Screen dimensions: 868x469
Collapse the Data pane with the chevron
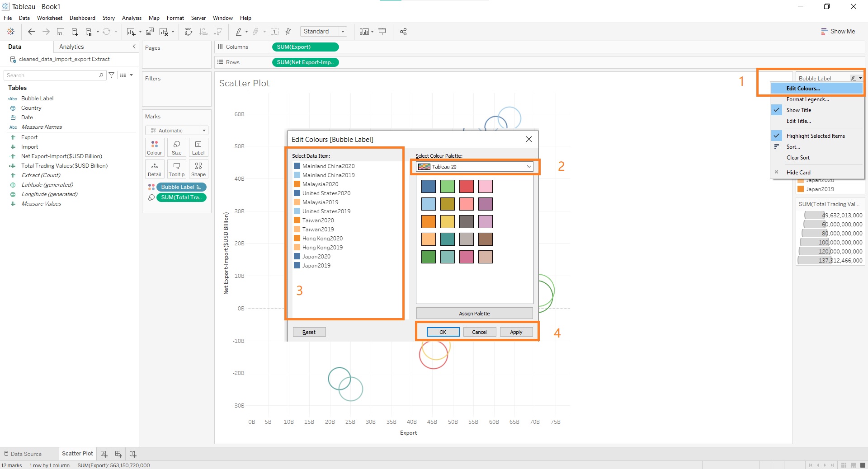(134, 47)
